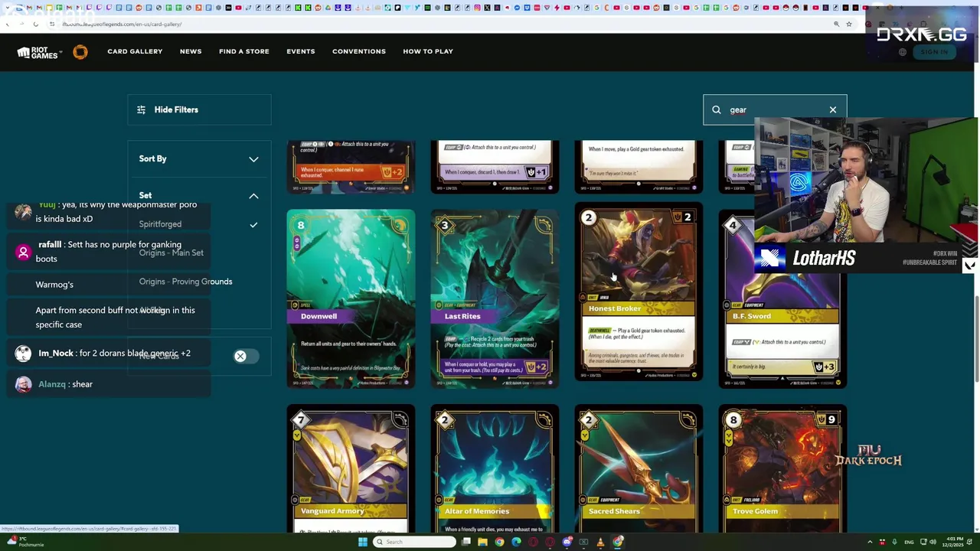980x551 pixels.
Task: Click the filter sliders icon beside Hide Filters
Action: coord(141,110)
